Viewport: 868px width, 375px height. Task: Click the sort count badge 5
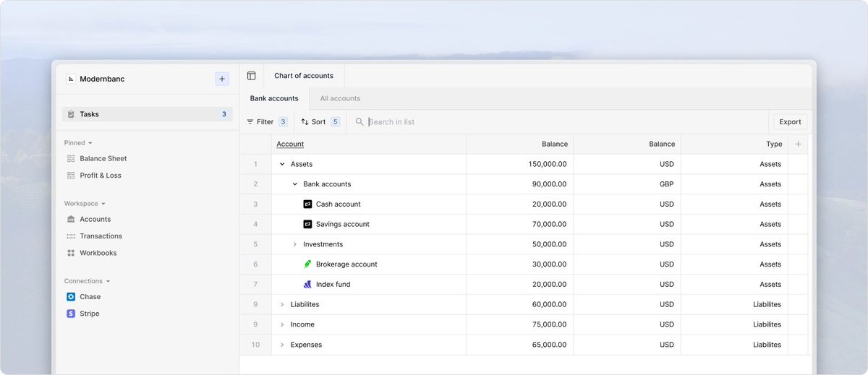point(336,122)
